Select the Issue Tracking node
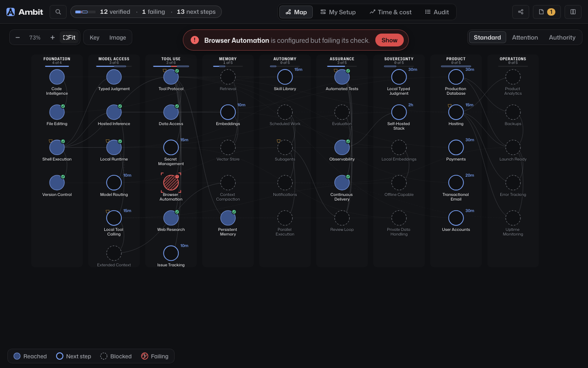This screenshot has width=588, height=368. click(x=171, y=253)
